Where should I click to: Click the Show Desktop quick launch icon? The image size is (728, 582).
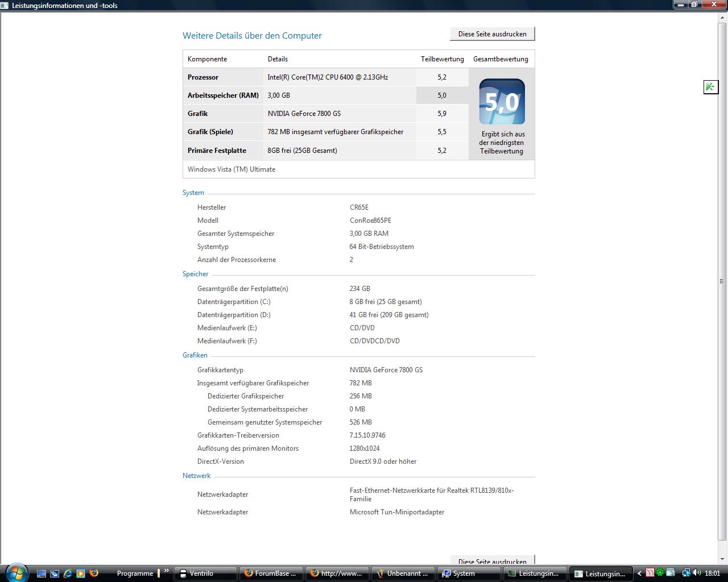42,573
